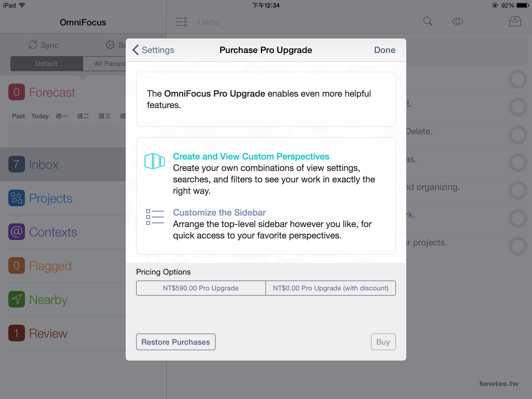
Task: Select NT$590.00 Pro Upgrade option
Action: click(201, 288)
